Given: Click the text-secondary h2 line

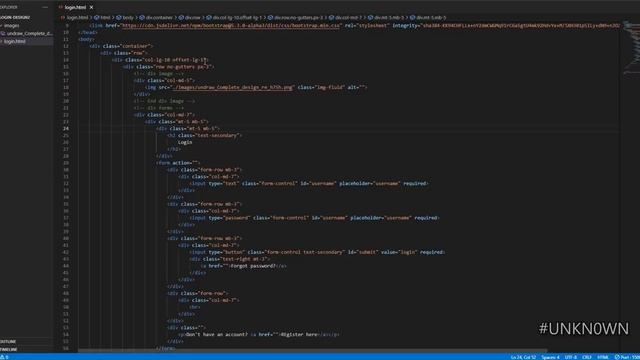Looking at the screenshot, I should (x=204, y=136).
